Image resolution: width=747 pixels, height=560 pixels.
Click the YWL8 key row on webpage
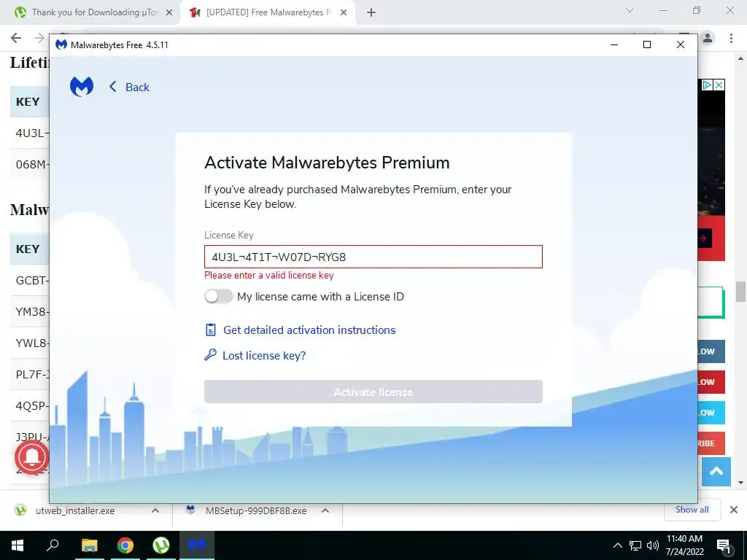[x=29, y=343]
